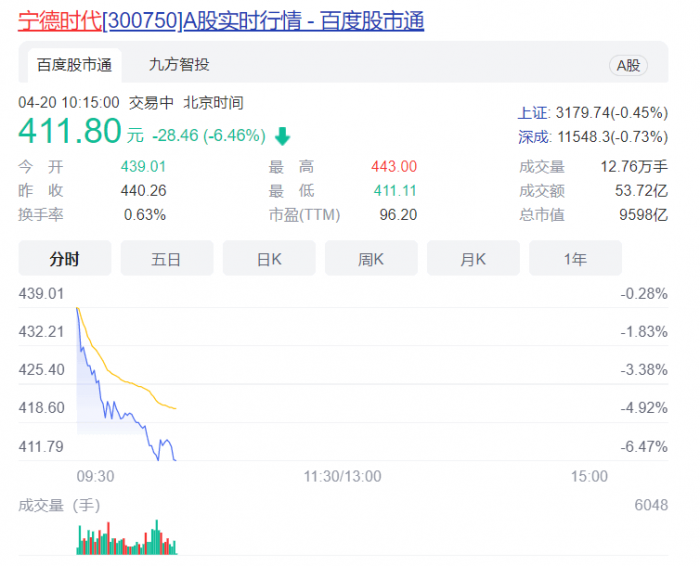The width and height of the screenshot is (700, 566).
Task: Click the 最高 value 443.00
Action: (x=394, y=166)
